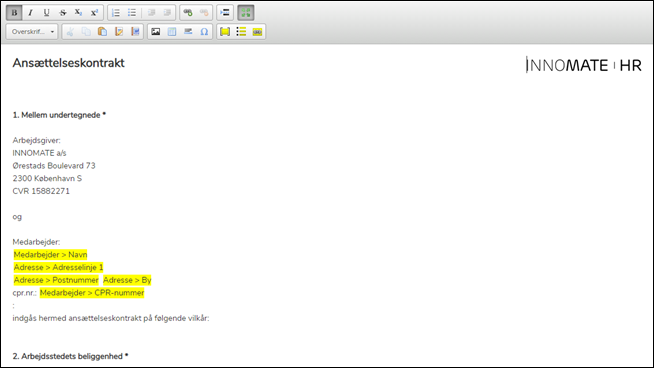
Task: Insert a table
Action: tap(172, 32)
